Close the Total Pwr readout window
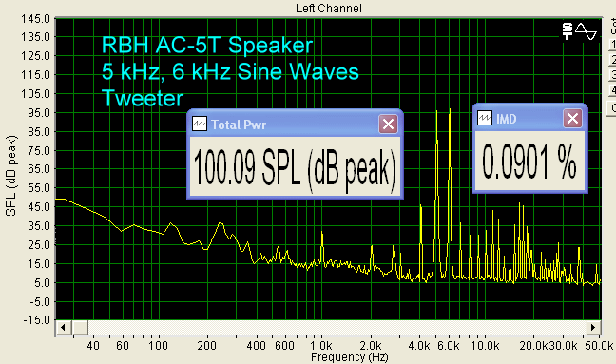 [388, 125]
